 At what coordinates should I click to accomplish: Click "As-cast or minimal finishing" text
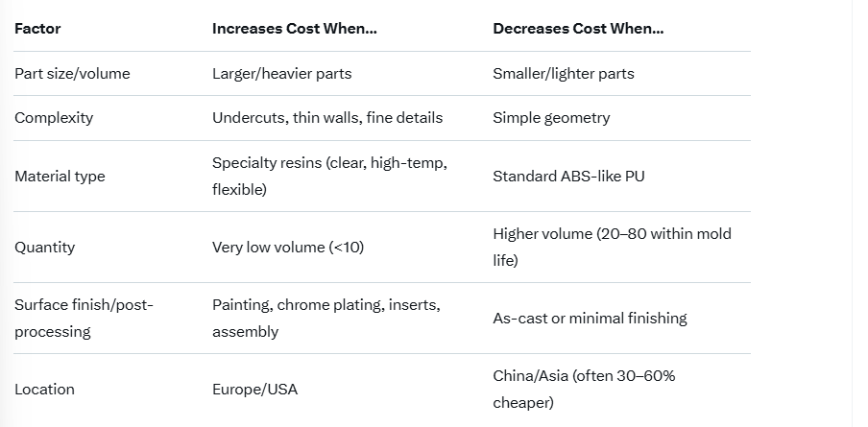coord(590,319)
